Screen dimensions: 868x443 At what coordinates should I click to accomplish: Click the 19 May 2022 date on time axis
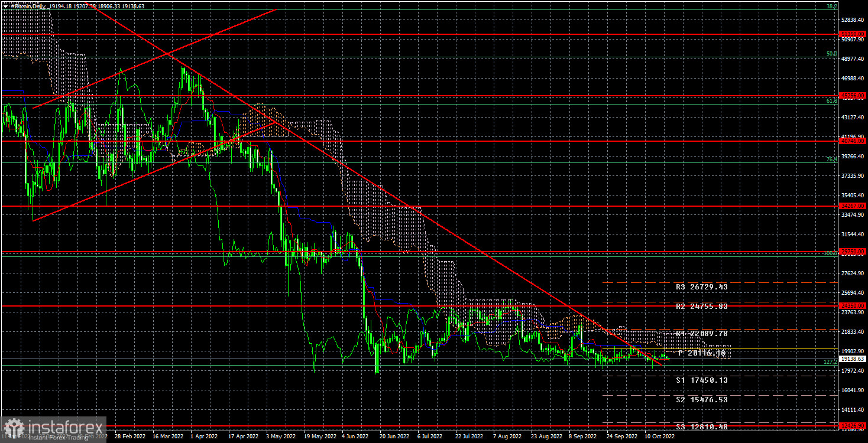pyautogui.click(x=320, y=437)
